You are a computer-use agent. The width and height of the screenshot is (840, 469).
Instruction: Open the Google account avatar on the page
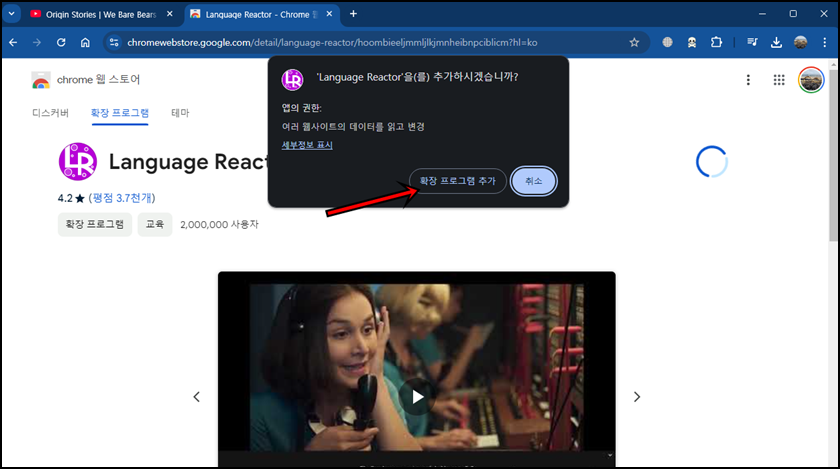[811, 80]
